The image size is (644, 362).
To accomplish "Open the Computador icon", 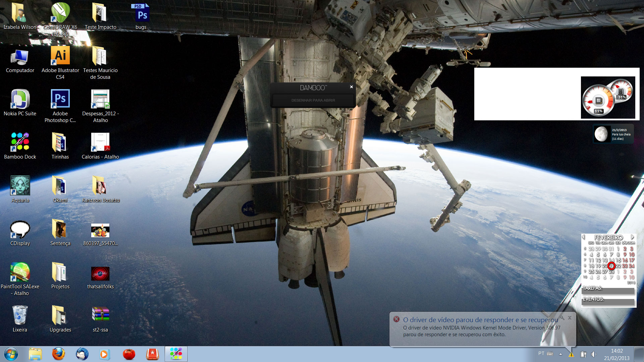I will pos(20,60).
